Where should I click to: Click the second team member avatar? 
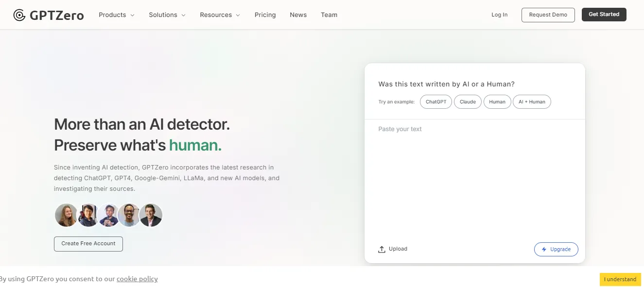click(x=88, y=215)
